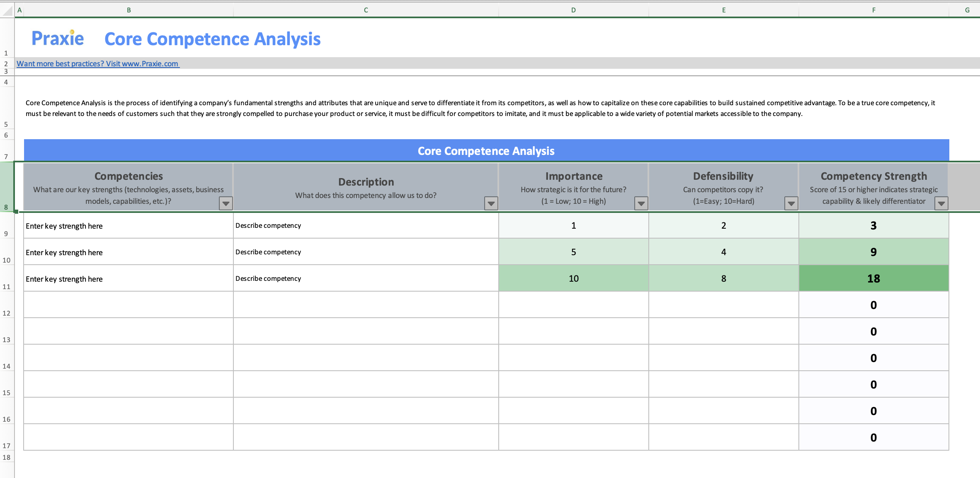This screenshot has width=980, height=478.
Task: Select the score 0 cell in row 17
Action: [874, 438]
